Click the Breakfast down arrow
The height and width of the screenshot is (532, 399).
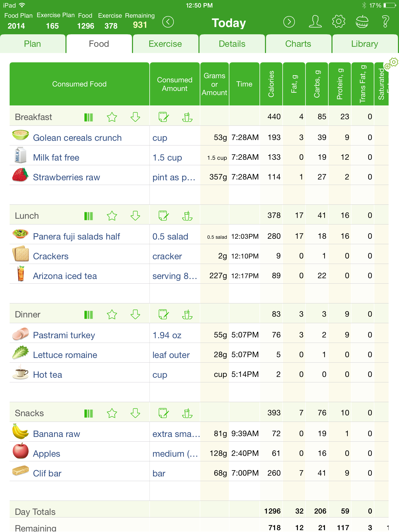click(135, 117)
